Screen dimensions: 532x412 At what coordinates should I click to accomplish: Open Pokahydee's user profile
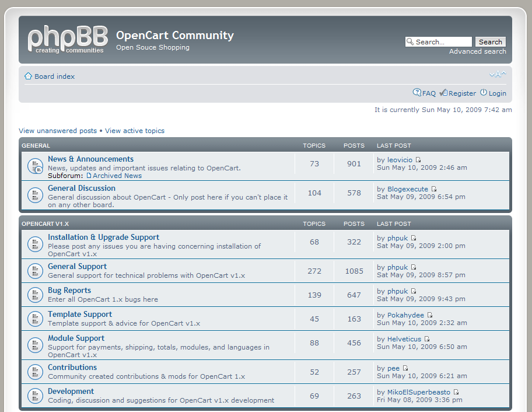[x=405, y=315]
